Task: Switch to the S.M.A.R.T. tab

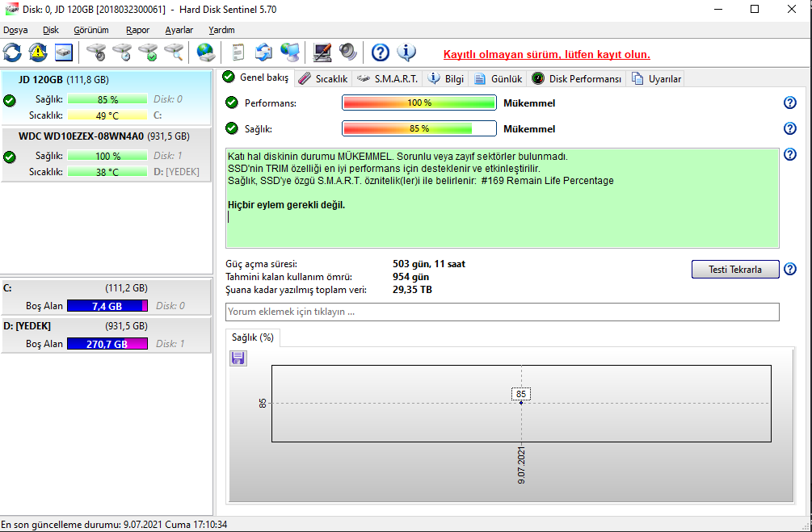Action: (x=387, y=78)
